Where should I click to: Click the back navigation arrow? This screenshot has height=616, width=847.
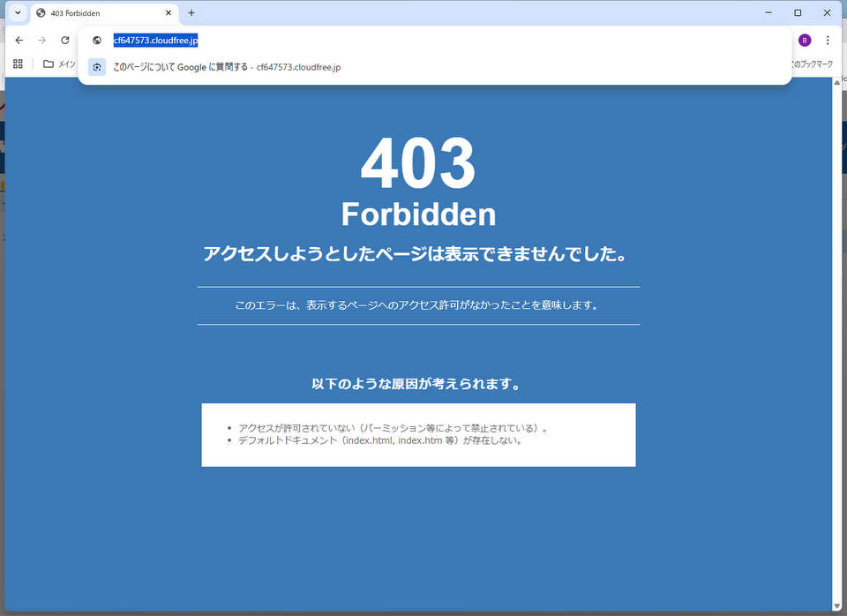(x=19, y=41)
